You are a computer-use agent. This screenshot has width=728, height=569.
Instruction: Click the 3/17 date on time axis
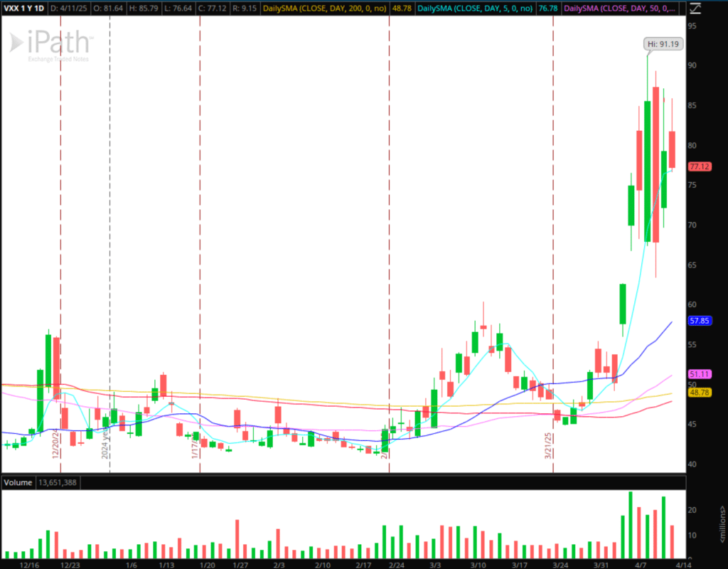[520, 565]
